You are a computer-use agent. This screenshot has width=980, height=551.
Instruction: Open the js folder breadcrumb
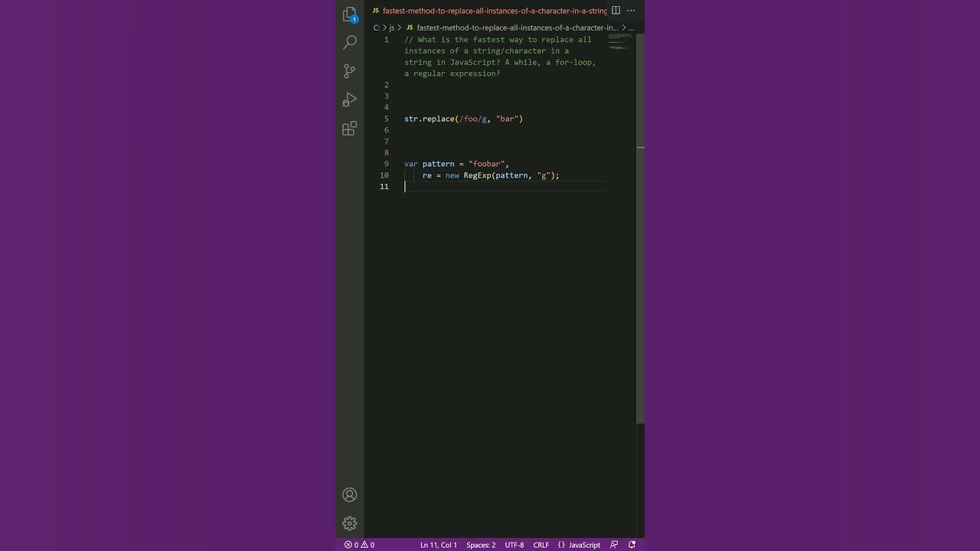click(x=392, y=28)
